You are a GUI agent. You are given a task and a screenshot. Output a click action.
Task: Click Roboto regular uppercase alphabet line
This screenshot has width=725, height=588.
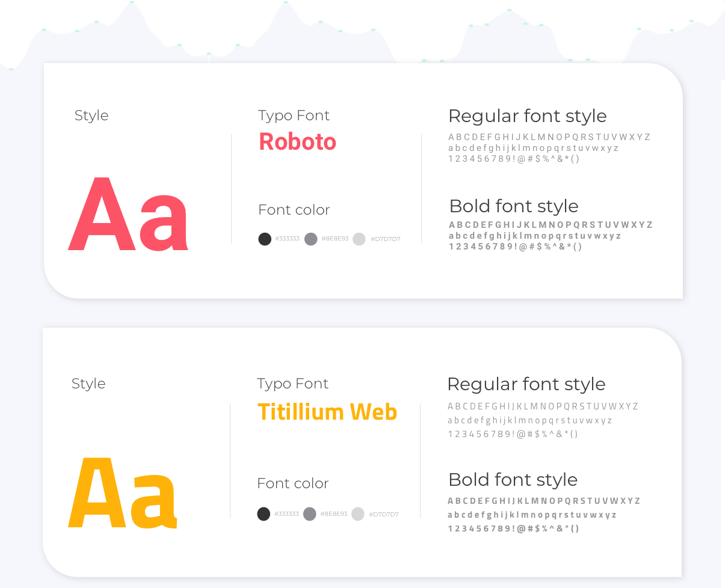click(549, 137)
